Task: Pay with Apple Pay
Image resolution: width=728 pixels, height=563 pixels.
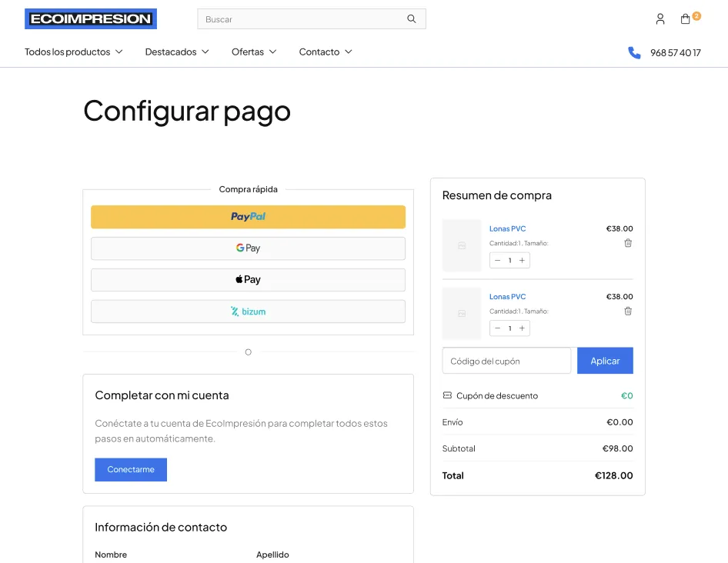Action: point(248,279)
